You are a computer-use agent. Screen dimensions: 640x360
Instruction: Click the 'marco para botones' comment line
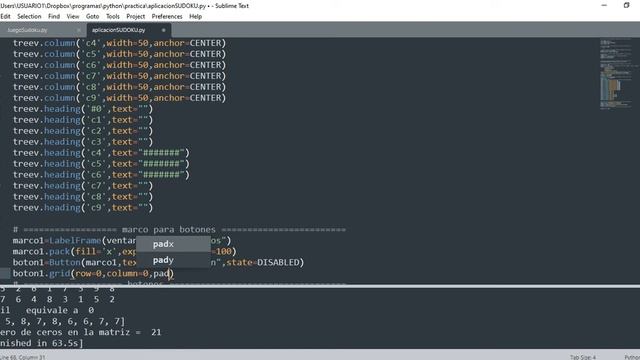coord(179,229)
